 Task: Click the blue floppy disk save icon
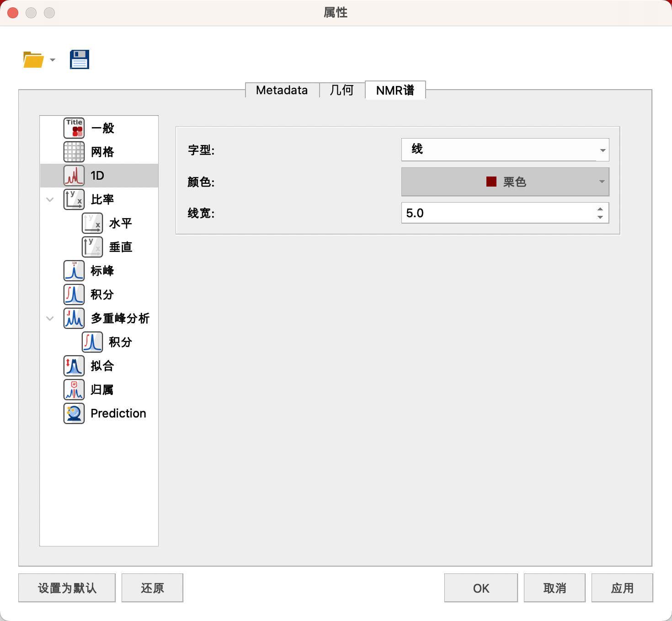point(80,59)
